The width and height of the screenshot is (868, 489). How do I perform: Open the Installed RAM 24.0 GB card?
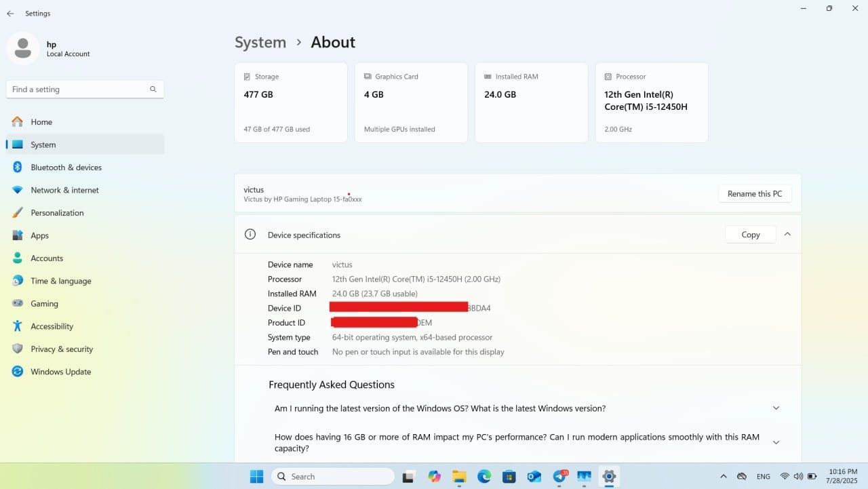pyautogui.click(x=531, y=103)
